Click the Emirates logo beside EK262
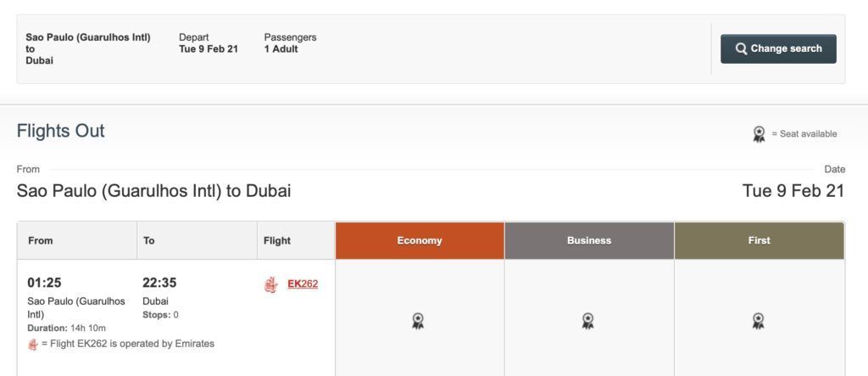This screenshot has height=376, width=868. [x=270, y=285]
